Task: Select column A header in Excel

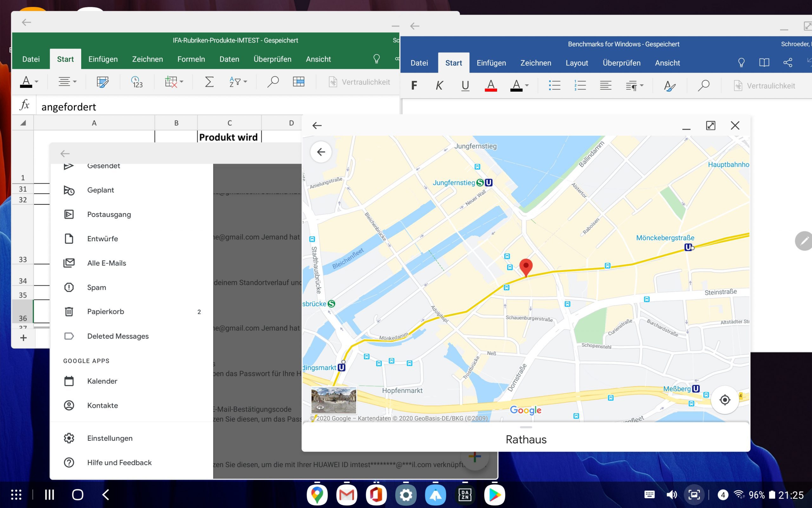Action: coord(94,123)
